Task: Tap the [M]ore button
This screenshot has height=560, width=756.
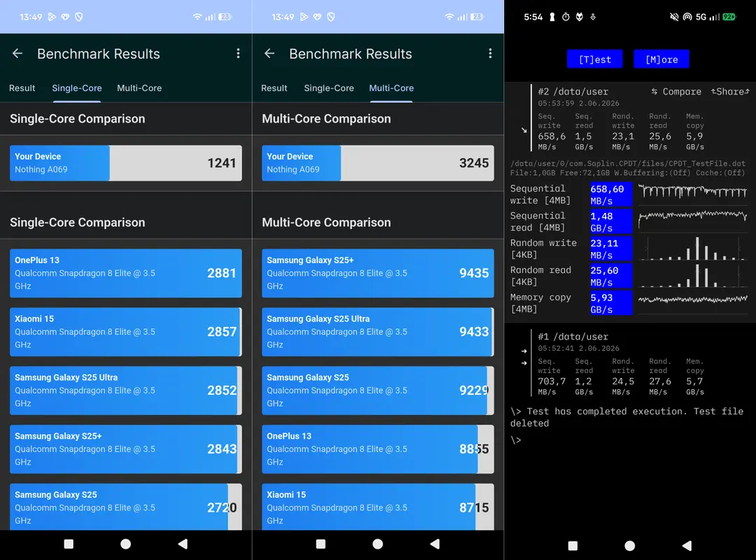Action: pyautogui.click(x=661, y=59)
